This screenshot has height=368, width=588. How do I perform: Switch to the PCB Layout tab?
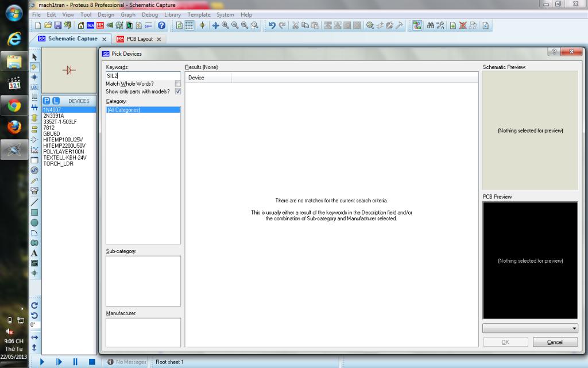tap(140, 39)
